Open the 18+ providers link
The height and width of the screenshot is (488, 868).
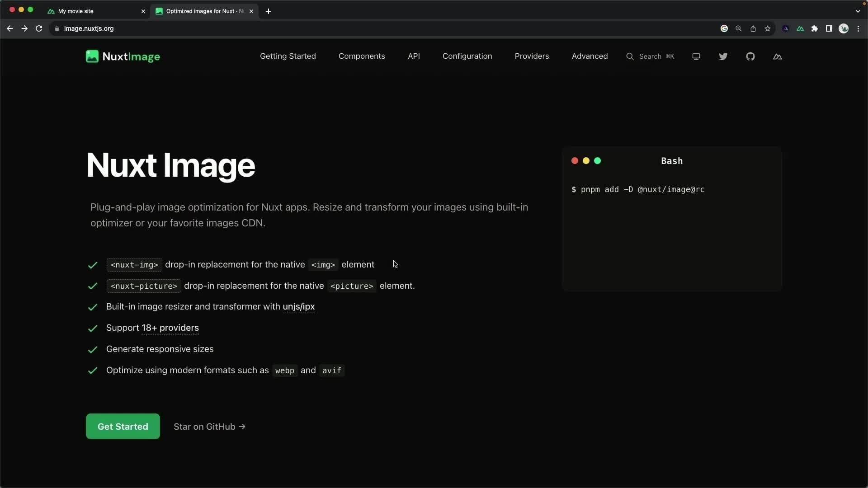[x=170, y=328]
